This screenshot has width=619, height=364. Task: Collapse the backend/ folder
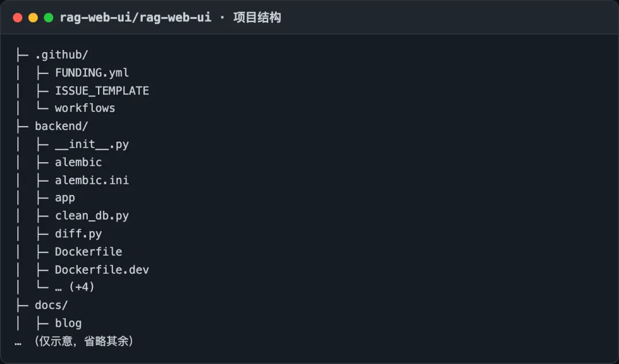(61, 126)
